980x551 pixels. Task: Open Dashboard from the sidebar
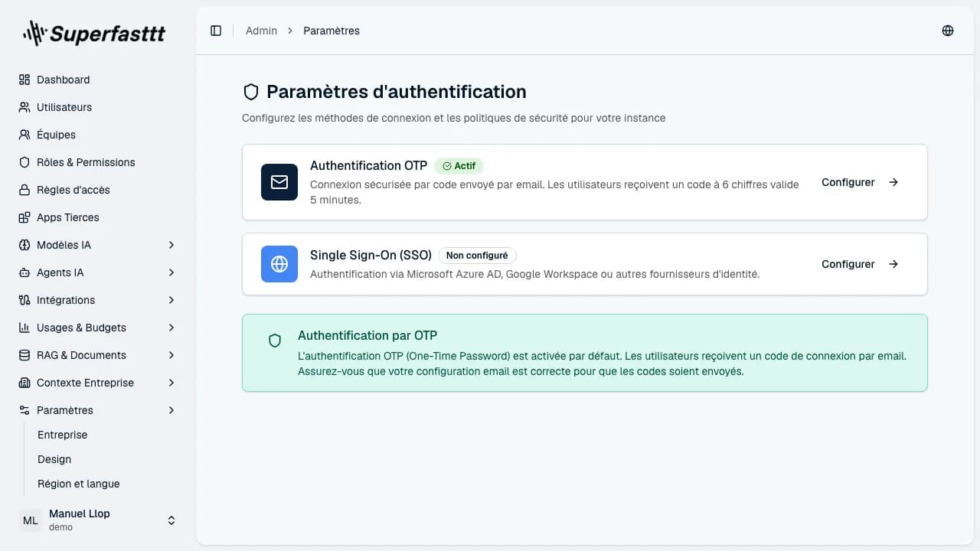[x=98, y=80]
